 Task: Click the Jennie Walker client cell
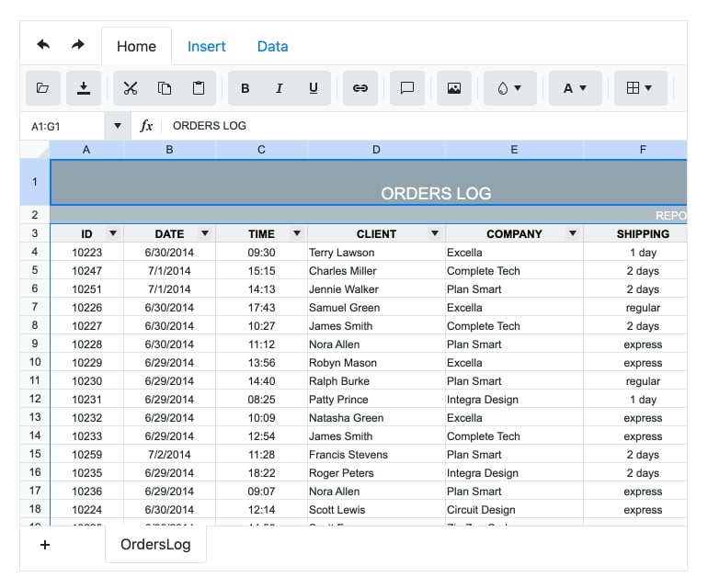coord(376,289)
